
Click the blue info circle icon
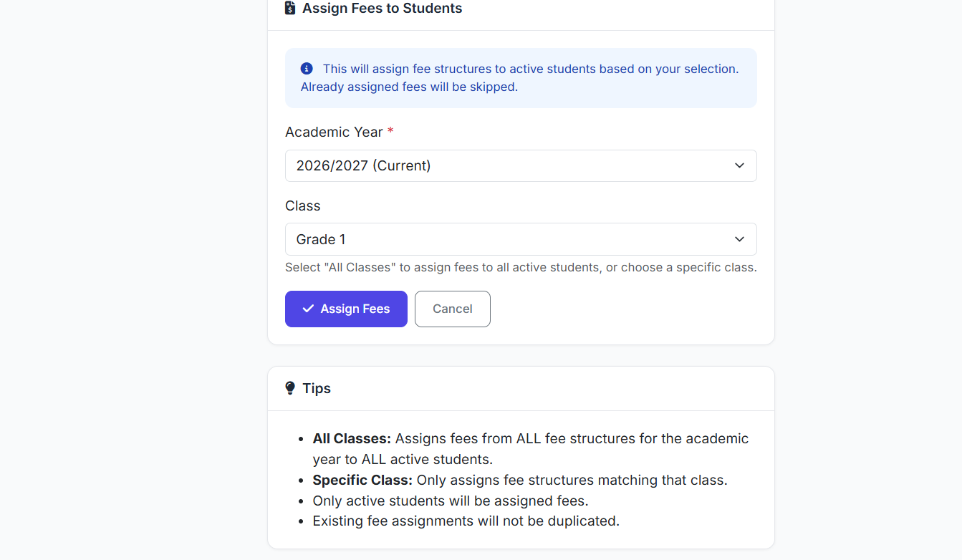307,69
